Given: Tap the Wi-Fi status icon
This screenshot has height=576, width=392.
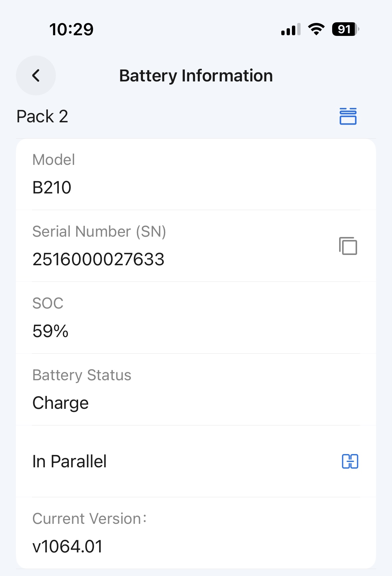Looking at the screenshot, I should pos(316,29).
